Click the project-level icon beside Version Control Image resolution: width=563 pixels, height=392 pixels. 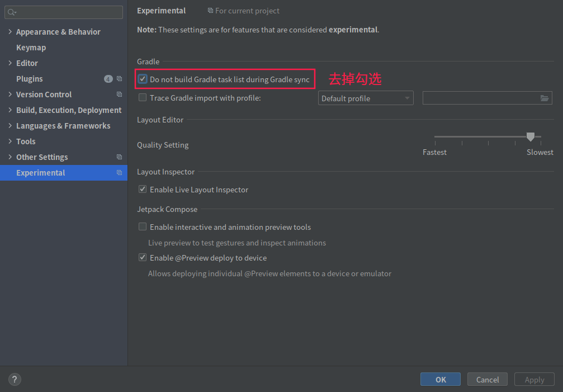[119, 95]
